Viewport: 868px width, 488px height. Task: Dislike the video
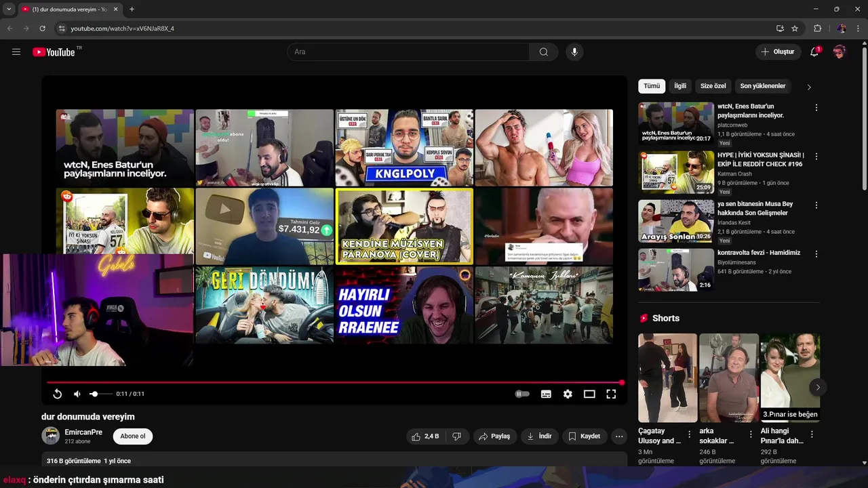(x=457, y=436)
